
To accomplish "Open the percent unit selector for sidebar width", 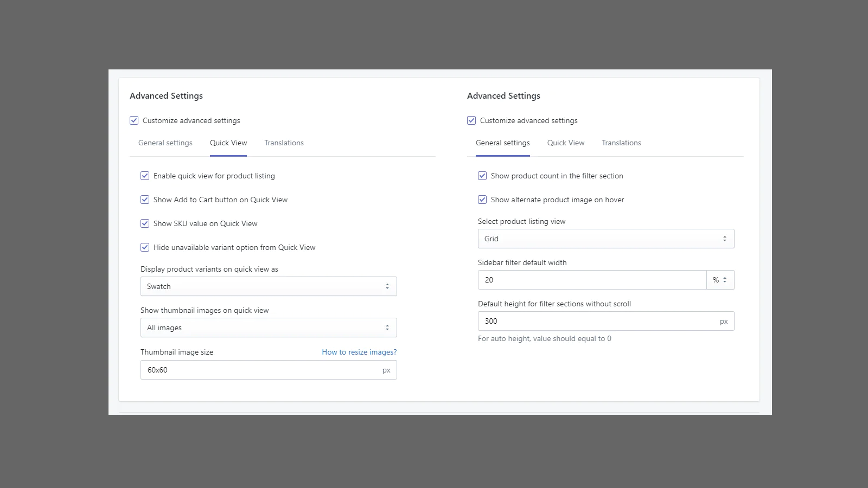I will tap(720, 280).
